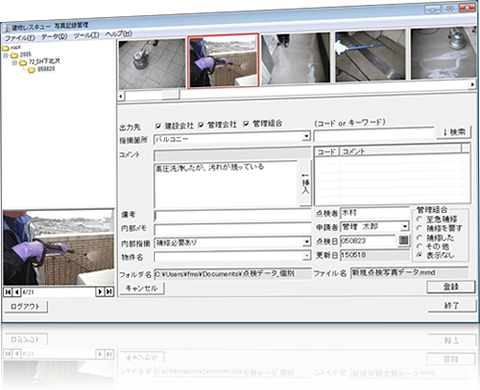Viewport: 480px width, 390px height.
Task: Select the blue-handled tool thumbnail
Action: pyautogui.click(x=370, y=55)
